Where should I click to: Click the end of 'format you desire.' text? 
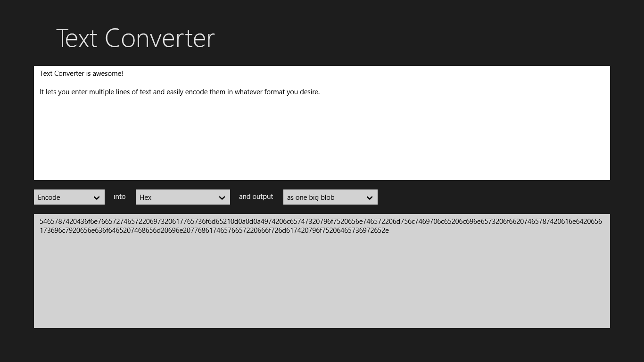pos(320,92)
